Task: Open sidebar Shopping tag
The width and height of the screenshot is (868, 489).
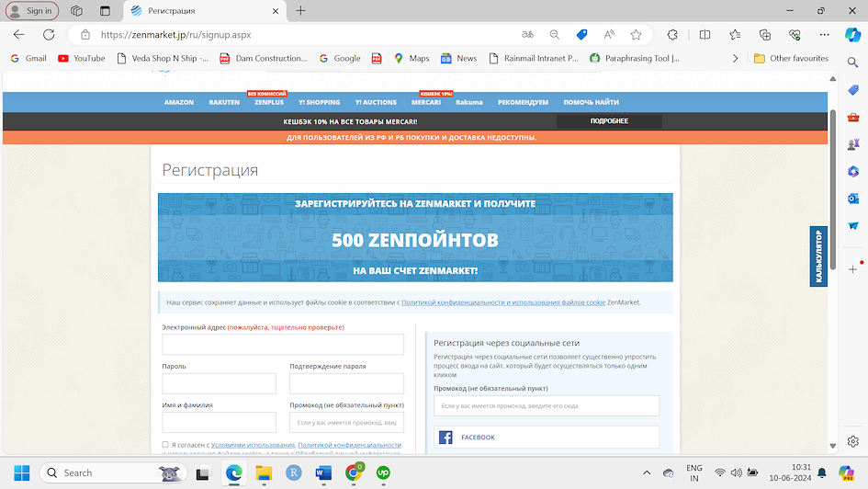Action: point(853,90)
